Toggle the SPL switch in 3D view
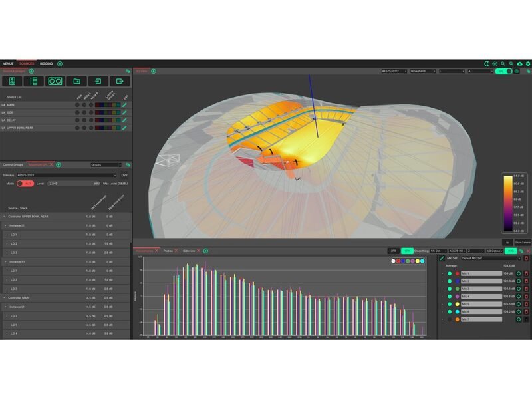The height and width of the screenshot is (399, 532). [504, 71]
